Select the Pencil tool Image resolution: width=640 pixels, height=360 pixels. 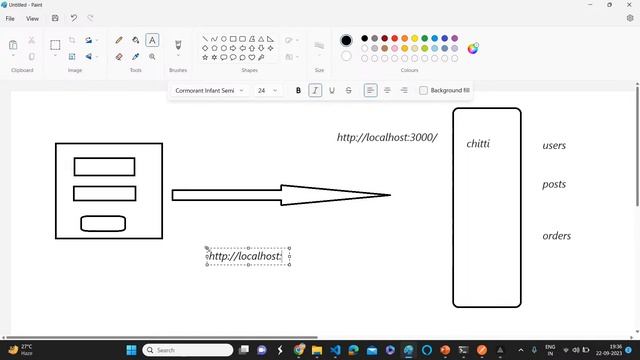[x=119, y=40]
